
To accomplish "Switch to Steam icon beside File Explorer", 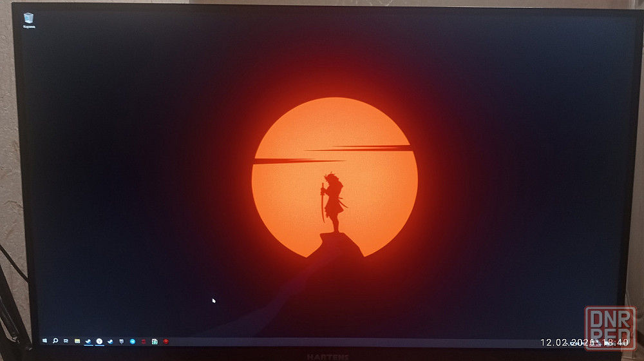I will pos(88,340).
